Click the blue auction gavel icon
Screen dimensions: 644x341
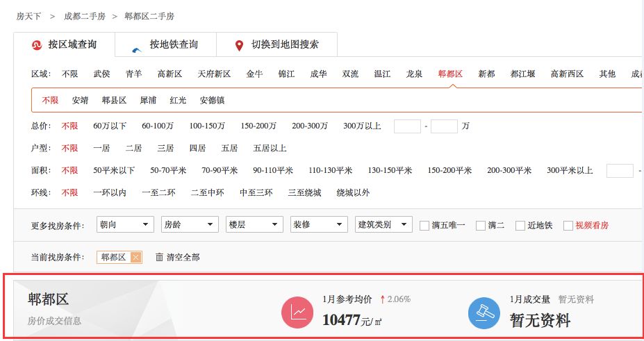(484, 313)
